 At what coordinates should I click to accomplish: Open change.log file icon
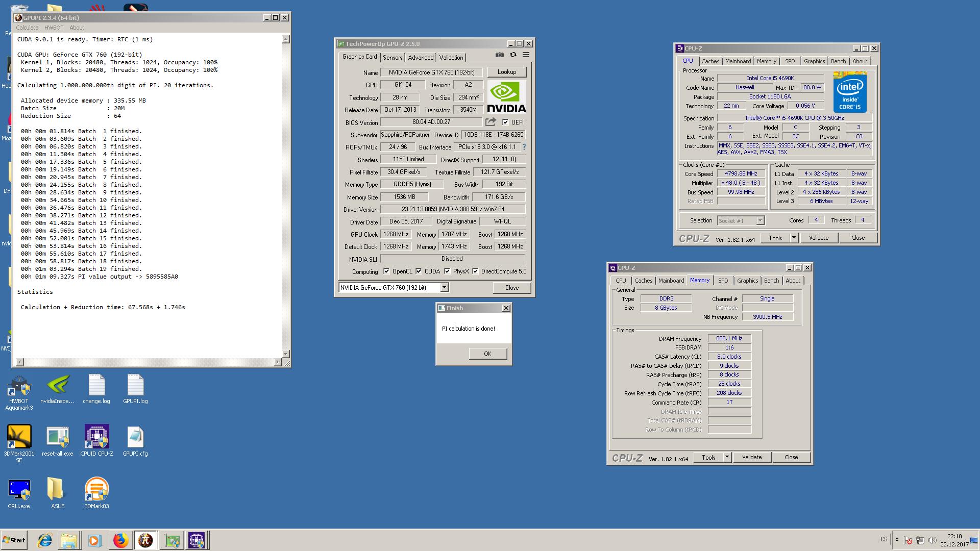(96, 389)
